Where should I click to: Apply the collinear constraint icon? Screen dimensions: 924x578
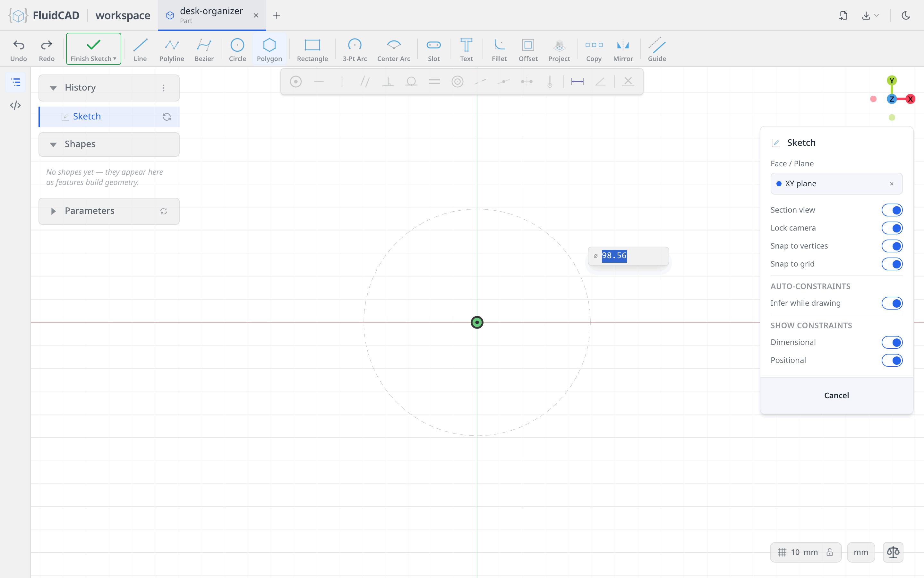[480, 82]
